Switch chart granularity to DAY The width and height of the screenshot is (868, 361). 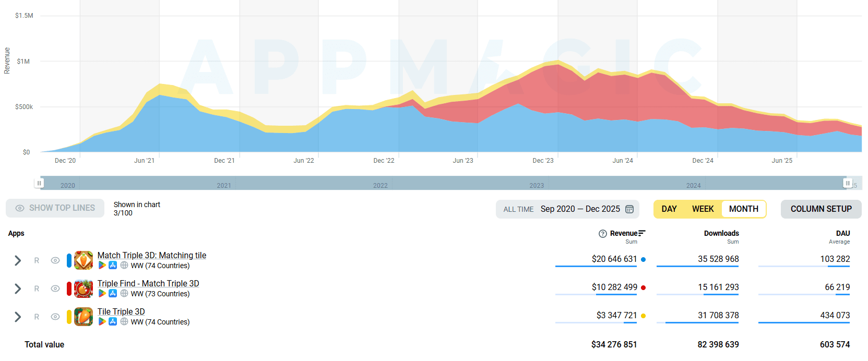click(669, 209)
